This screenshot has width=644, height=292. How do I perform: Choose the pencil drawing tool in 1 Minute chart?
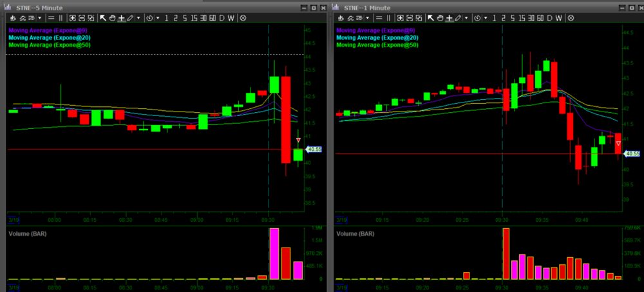458,18
